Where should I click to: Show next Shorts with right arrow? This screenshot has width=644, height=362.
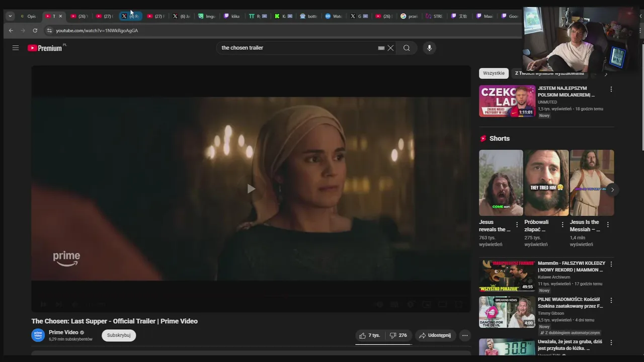pyautogui.click(x=612, y=190)
